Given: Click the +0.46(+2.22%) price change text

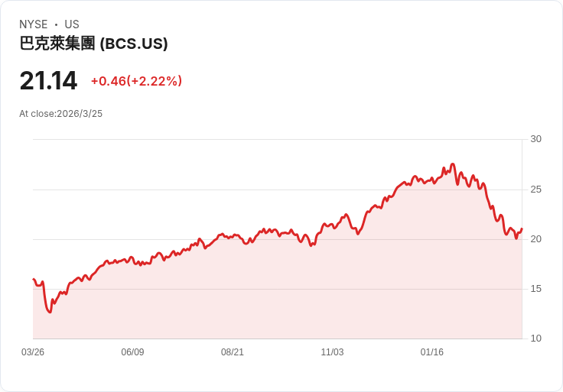Looking at the screenshot, I should click(136, 81).
